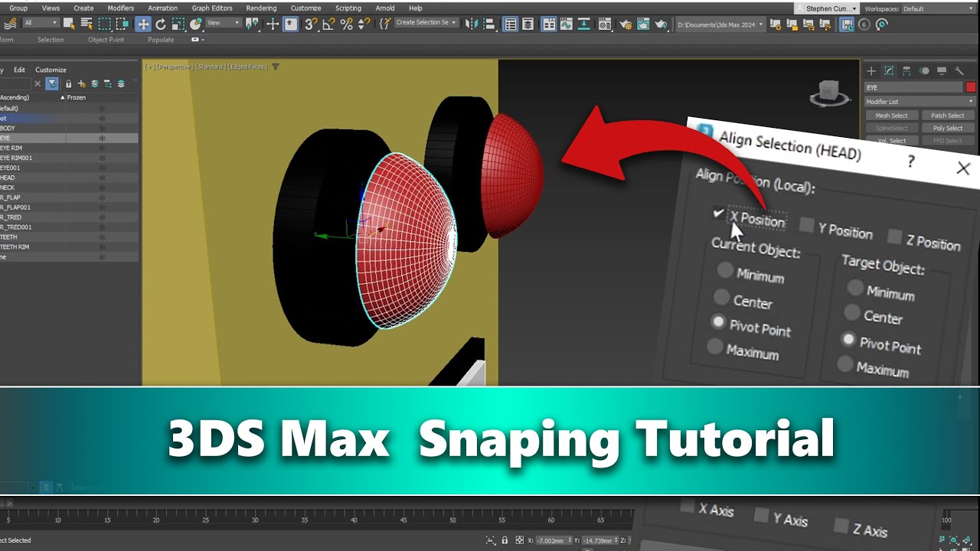This screenshot has width=980, height=551.
Task: Toggle Window/Crossing selection icon
Action: click(x=122, y=24)
